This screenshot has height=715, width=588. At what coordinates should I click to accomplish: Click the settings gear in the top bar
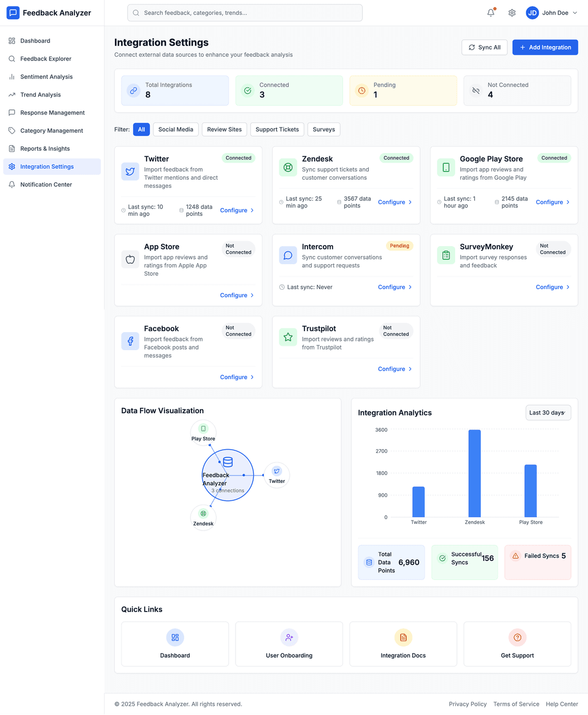(x=512, y=13)
